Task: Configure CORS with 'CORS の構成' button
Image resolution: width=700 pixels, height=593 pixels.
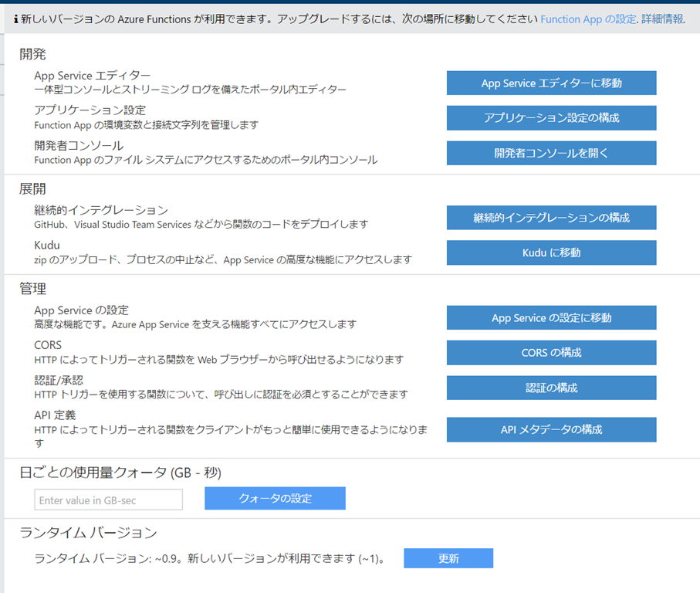Action: point(551,353)
